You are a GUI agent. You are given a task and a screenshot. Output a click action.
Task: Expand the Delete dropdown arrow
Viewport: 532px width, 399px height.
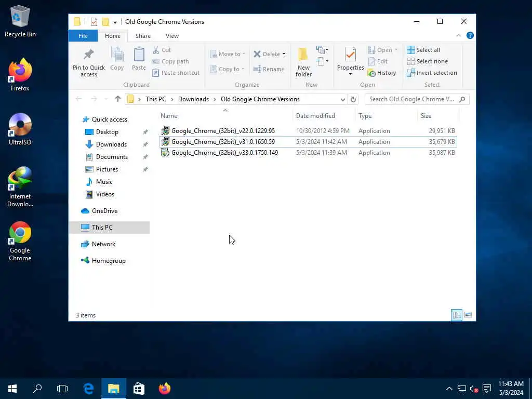click(284, 54)
